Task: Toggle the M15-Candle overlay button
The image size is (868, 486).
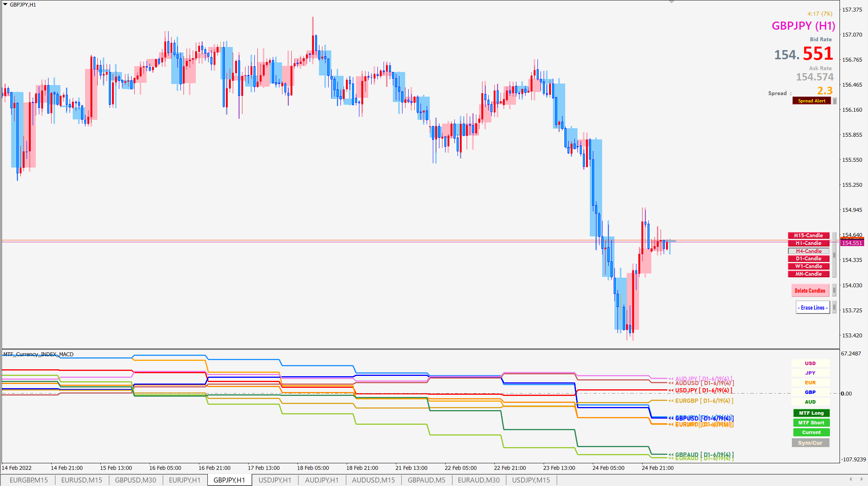Action: (808, 235)
